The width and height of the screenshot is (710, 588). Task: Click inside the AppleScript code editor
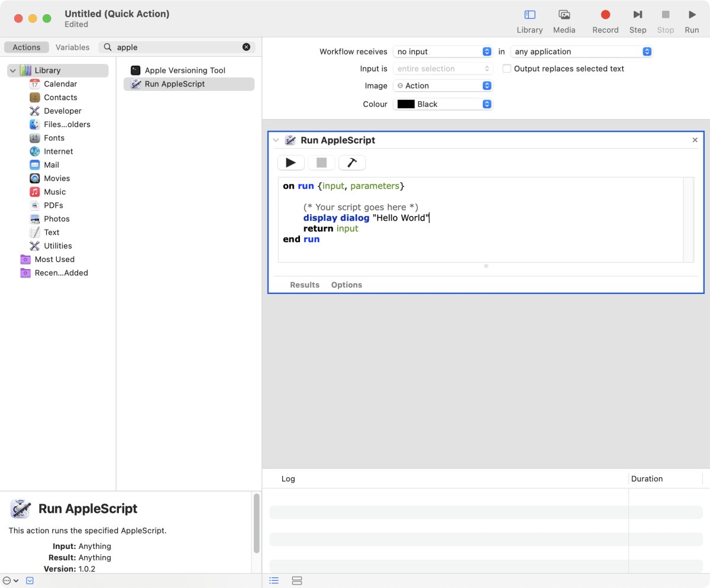coord(480,219)
